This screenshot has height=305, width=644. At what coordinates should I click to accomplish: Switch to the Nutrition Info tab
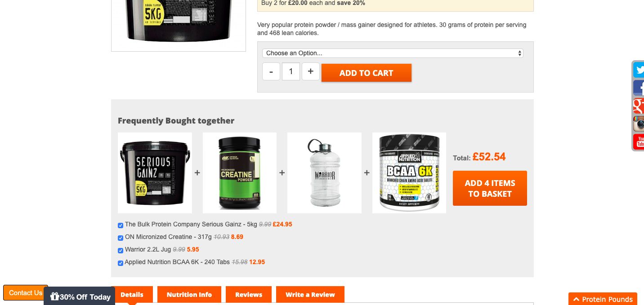tap(189, 295)
